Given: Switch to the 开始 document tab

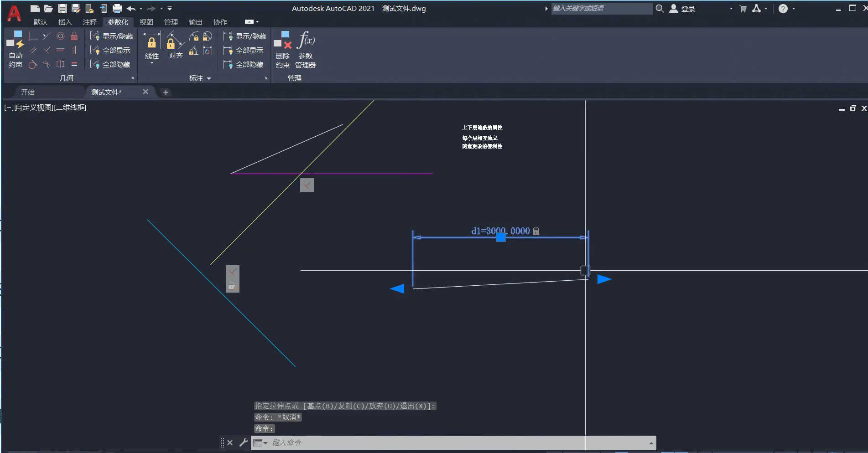Looking at the screenshot, I should tap(28, 92).
